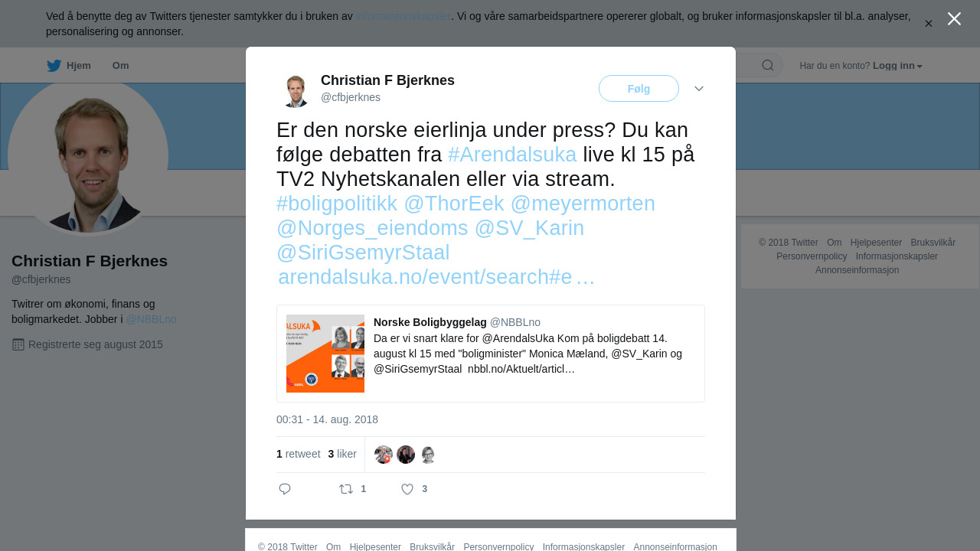Expand tweet options chevron menu
Viewport: 980px width, 551px height.
[x=699, y=89]
